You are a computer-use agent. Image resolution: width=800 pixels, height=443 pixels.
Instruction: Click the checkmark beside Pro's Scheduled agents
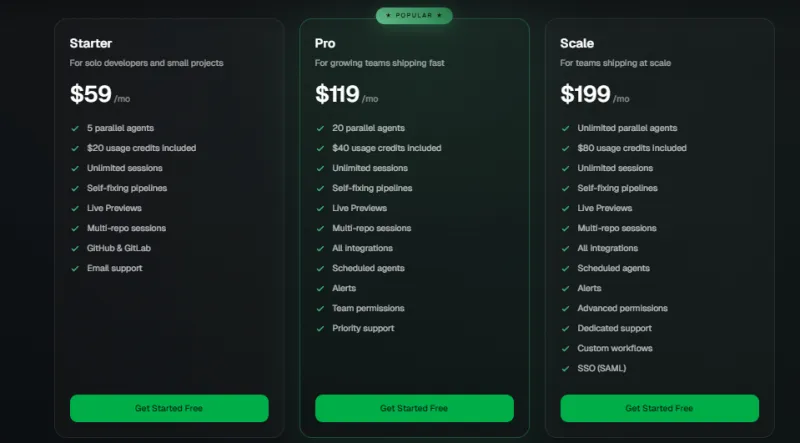320,268
